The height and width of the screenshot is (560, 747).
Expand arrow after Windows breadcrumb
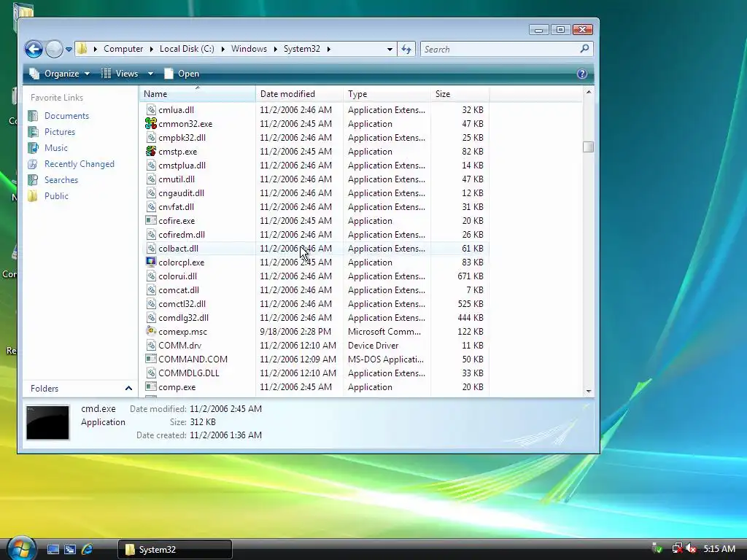[275, 49]
